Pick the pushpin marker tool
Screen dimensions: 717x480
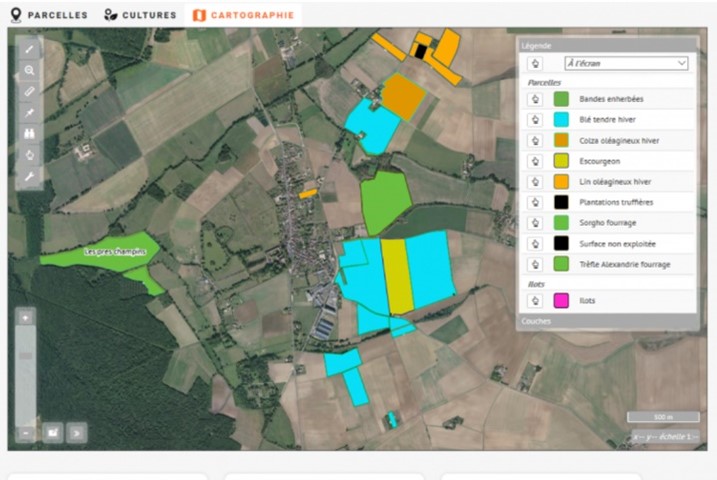coord(29,113)
